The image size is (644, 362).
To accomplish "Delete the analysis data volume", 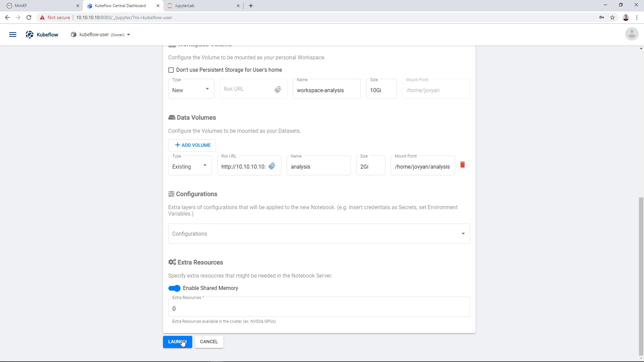I will pos(463,165).
